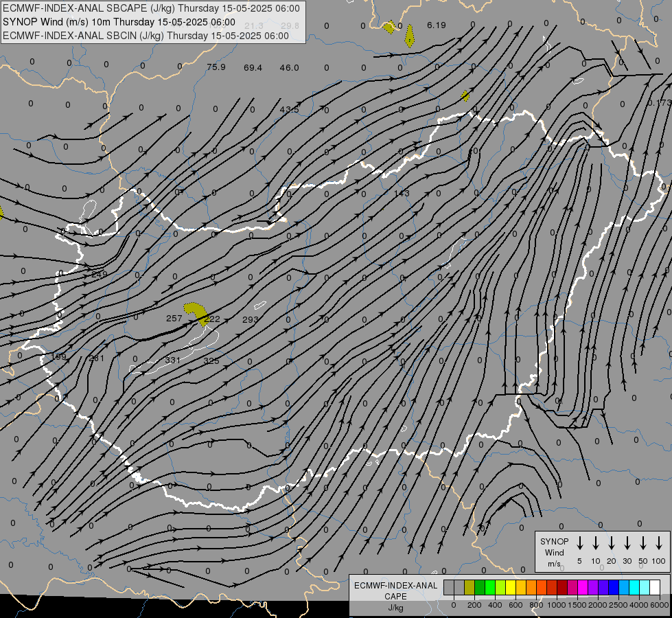The width and height of the screenshot is (672, 618).
Task: Click the 6.19 CAPE value on map
Action: [437, 25]
